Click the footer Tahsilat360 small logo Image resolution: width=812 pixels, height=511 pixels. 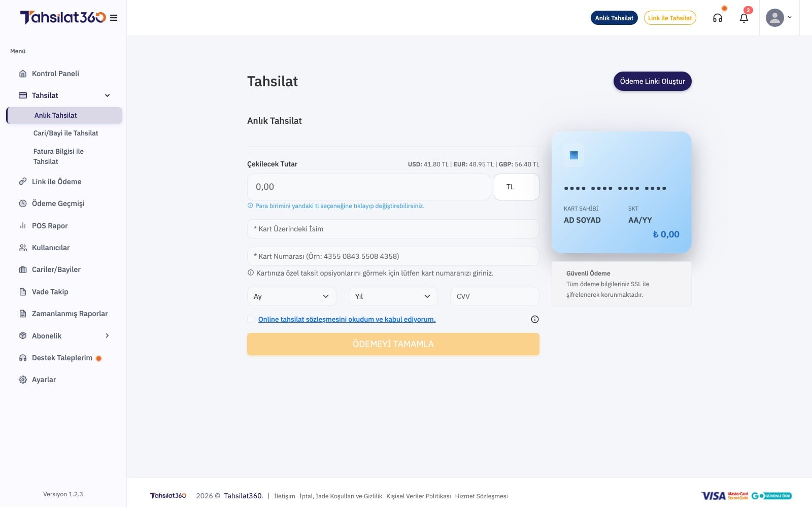168,496
